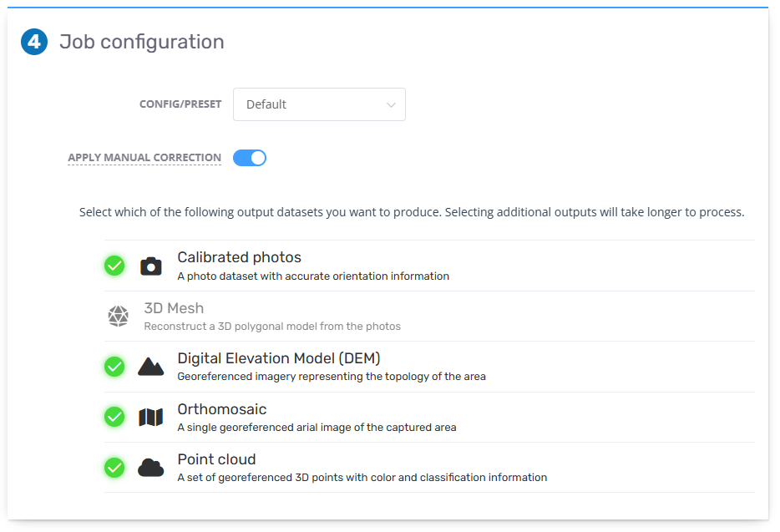This screenshot has height=532, width=780.
Task: Uncheck the green checkmark for Calibrated photos
Action: coord(114,266)
